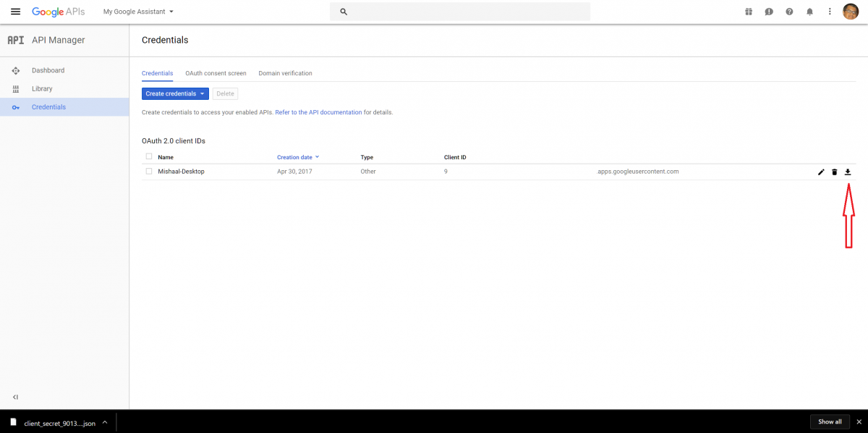The width and height of the screenshot is (868, 433).
Task: Switch to the OAuth consent screen tab
Action: (216, 73)
